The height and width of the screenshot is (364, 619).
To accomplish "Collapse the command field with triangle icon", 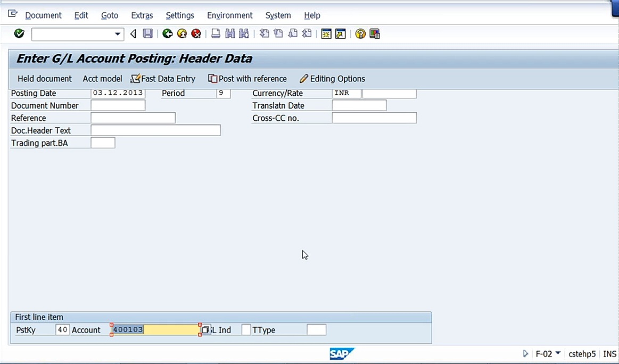I will click(133, 34).
